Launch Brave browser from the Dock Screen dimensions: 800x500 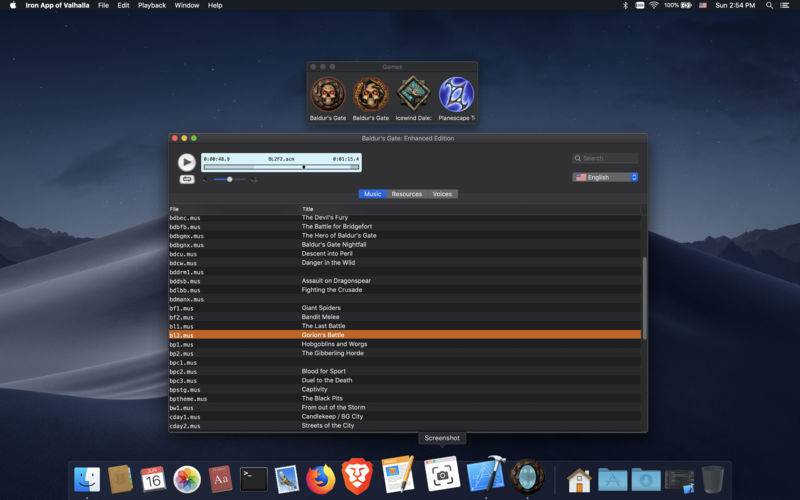tap(357, 477)
